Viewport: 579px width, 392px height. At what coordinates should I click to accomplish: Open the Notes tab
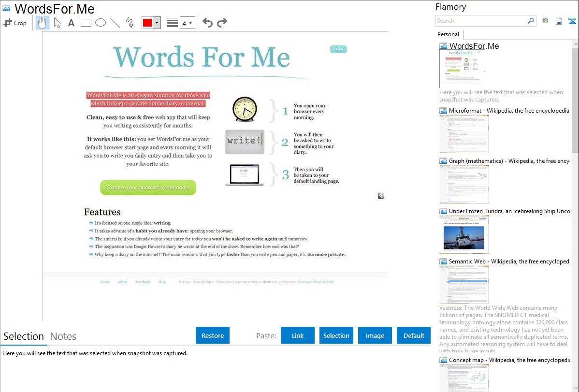[x=63, y=336]
